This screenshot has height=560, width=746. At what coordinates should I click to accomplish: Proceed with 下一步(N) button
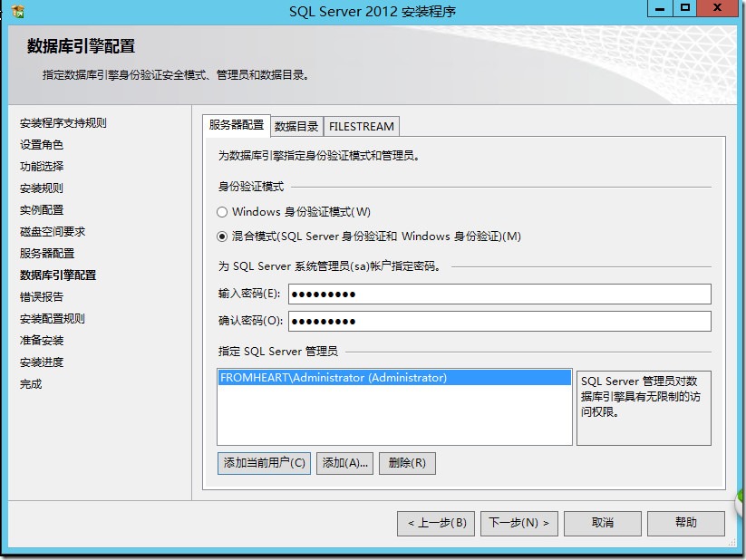(x=519, y=524)
